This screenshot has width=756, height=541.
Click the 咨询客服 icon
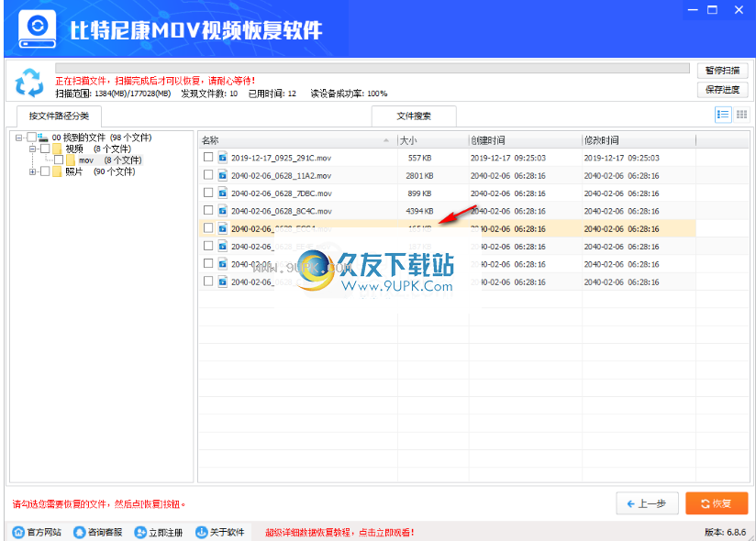[79, 532]
